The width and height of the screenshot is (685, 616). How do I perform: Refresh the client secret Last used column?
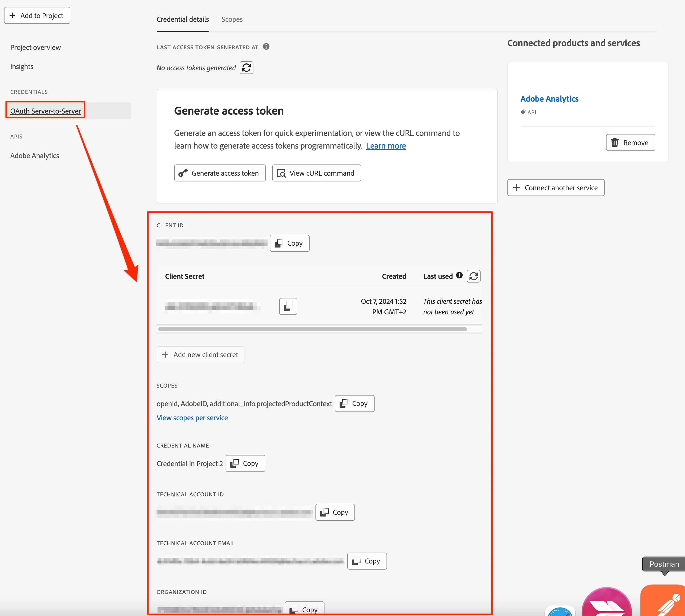pyautogui.click(x=473, y=276)
